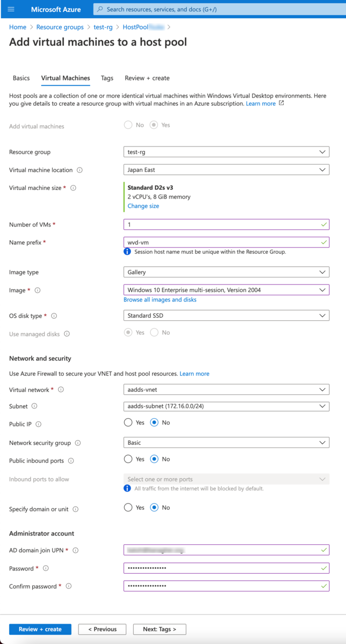
Task: Open Virtual machine location dropdown
Action: click(x=226, y=170)
